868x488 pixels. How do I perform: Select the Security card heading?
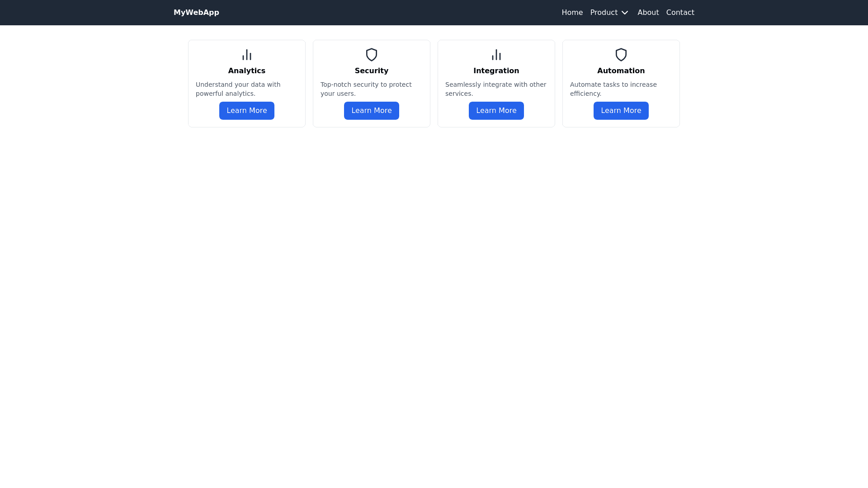[372, 70]
